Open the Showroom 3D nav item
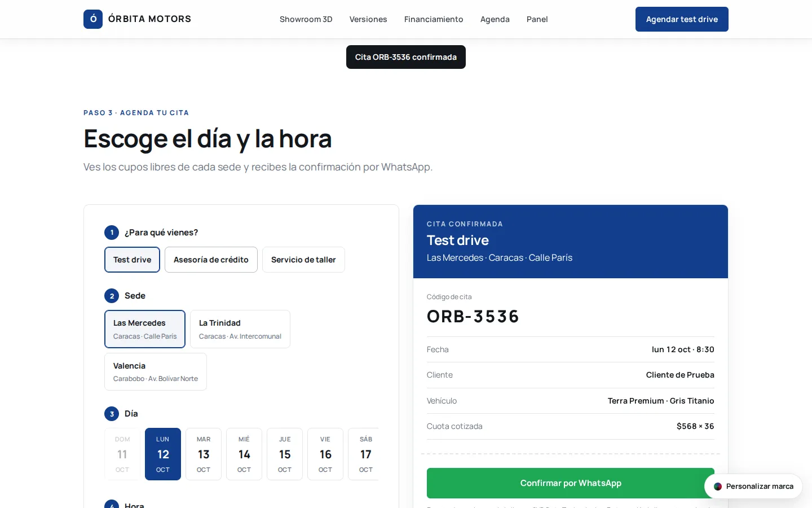Screen dimensions: 812x508 pos(306,19)
